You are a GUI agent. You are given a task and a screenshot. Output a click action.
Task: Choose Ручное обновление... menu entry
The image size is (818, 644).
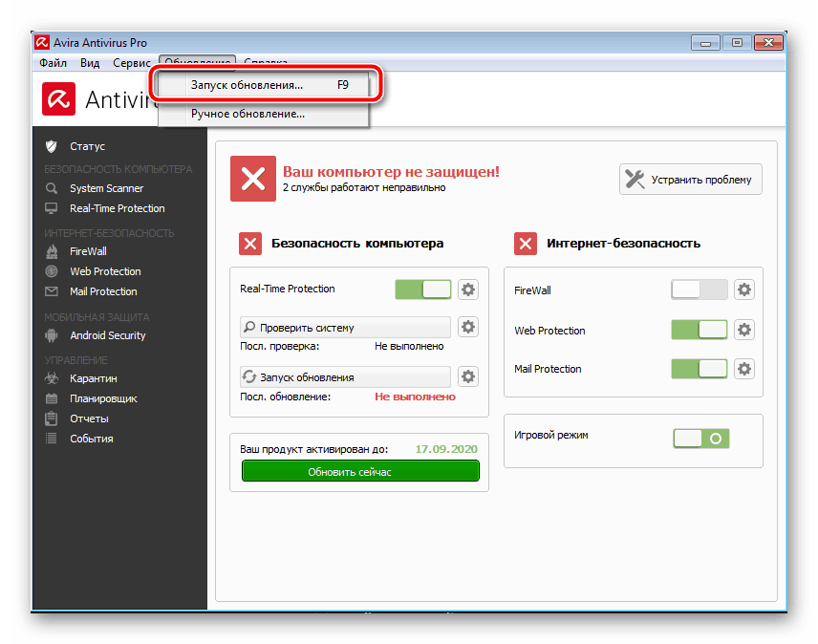248,114
